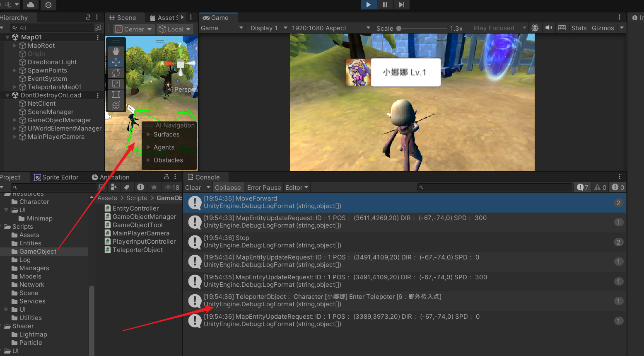Switch to the Scene tab
Screen dimensions: 644x356
pyautogui.click(x=123, y=18)
